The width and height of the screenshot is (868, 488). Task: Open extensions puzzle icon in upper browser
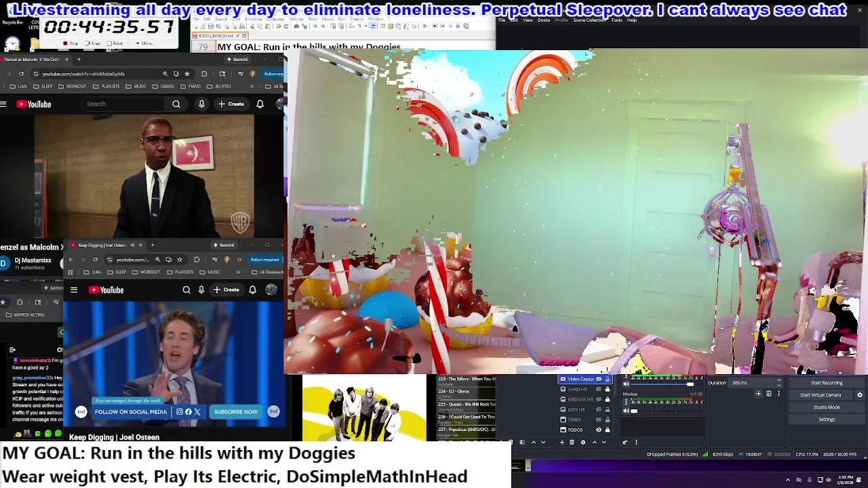pos(204,74)
